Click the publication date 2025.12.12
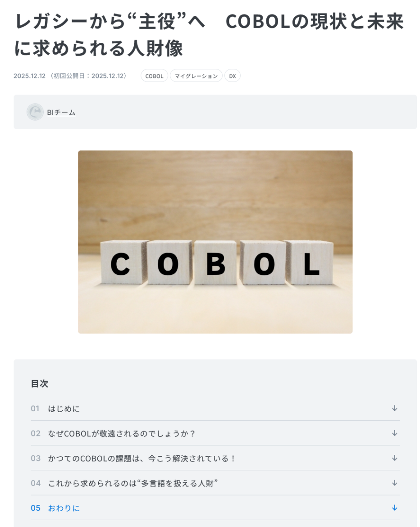The image size is (420, 527). pos(30,76)
